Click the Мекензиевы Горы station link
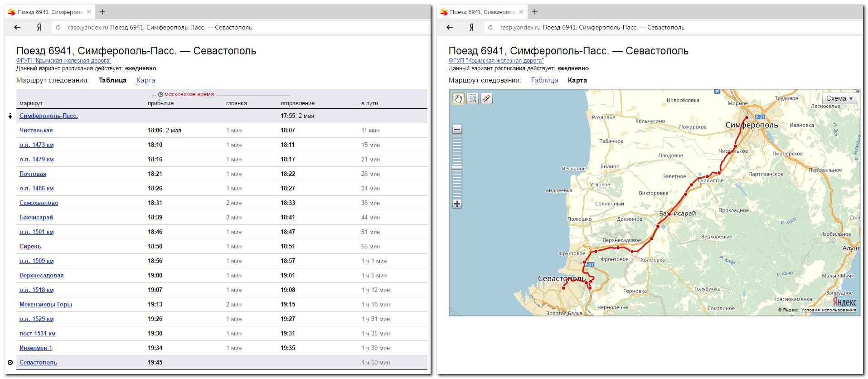This screenshot has width=868, height=379. coord(45,305)
